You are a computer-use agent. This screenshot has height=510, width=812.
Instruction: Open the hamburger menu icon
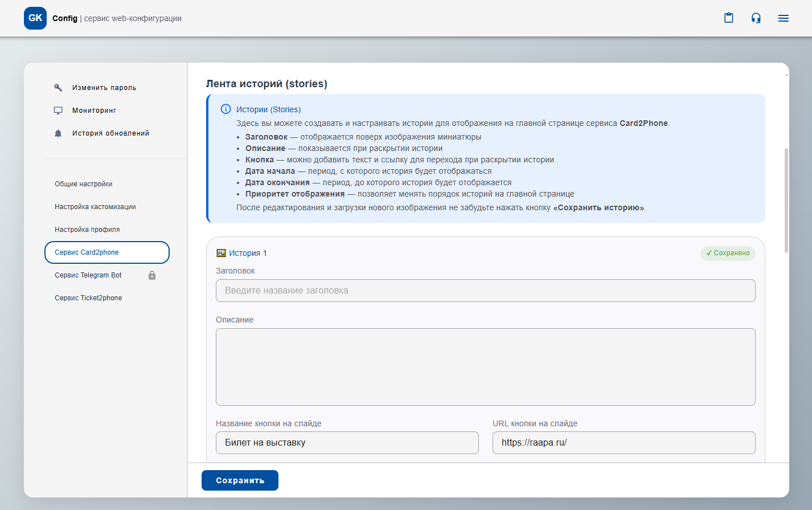coord(783,18)
